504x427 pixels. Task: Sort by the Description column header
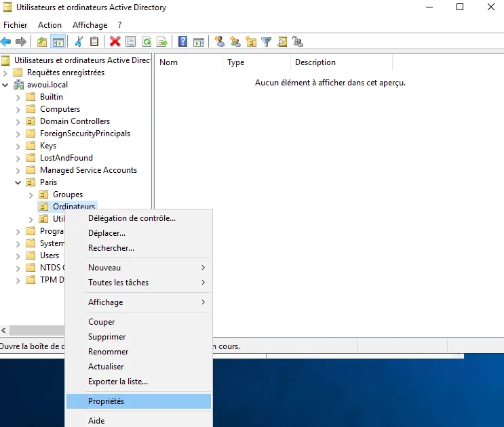341,62
